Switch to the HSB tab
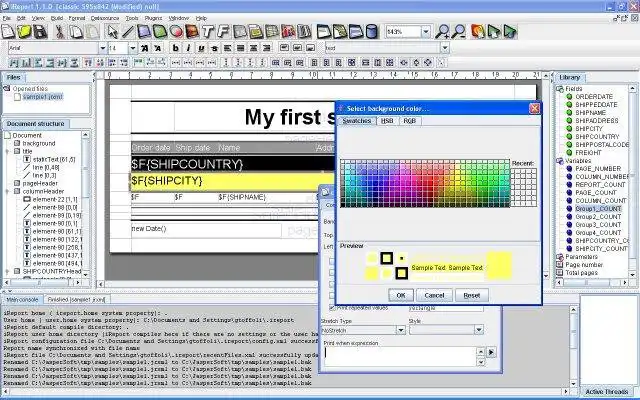The width and height of the screenshot is (640, 400). coord(386,120)
